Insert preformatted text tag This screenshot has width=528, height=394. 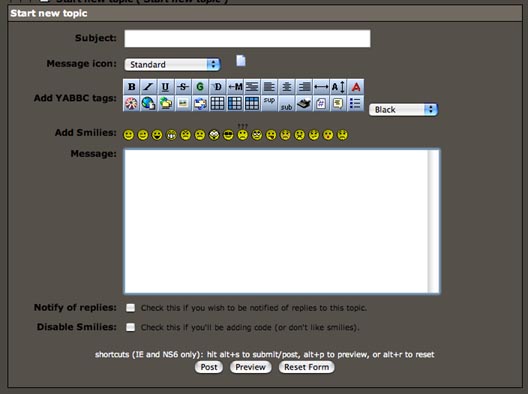[x=252, y=87]
